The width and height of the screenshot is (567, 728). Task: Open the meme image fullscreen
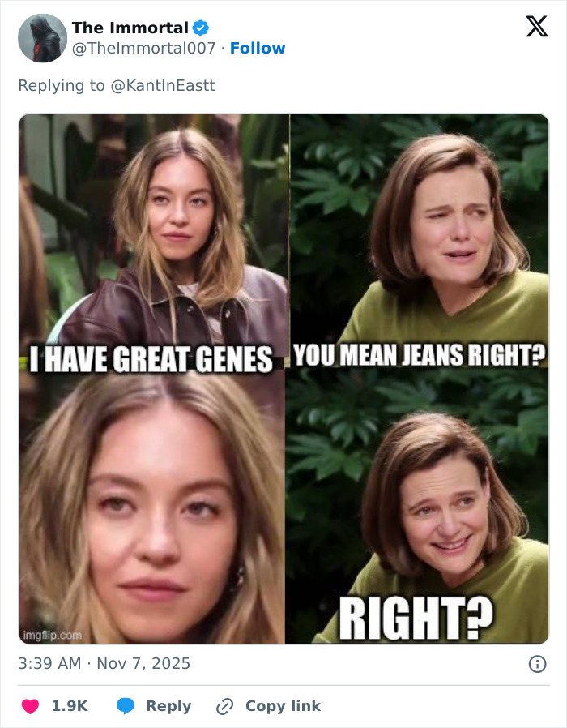tap(283, 379)
